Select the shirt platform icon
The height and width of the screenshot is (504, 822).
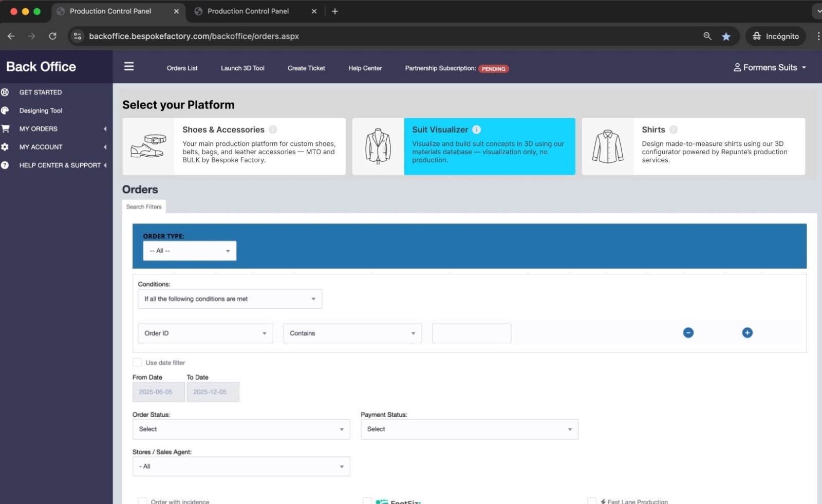pos(608,146)
